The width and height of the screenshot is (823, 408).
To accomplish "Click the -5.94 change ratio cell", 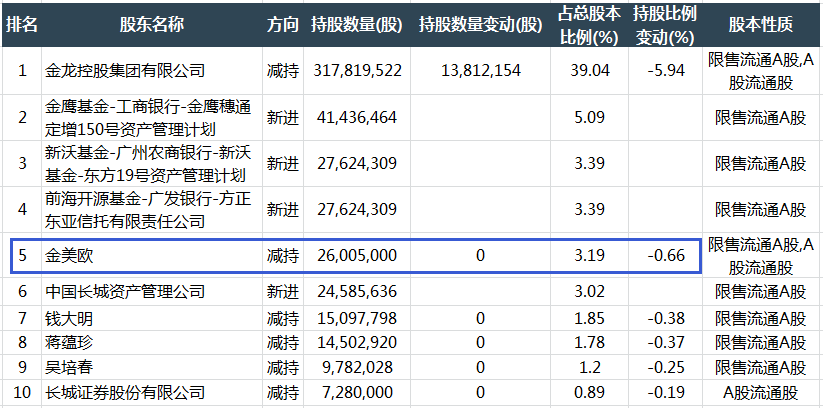I will click(x=665, y=71).
